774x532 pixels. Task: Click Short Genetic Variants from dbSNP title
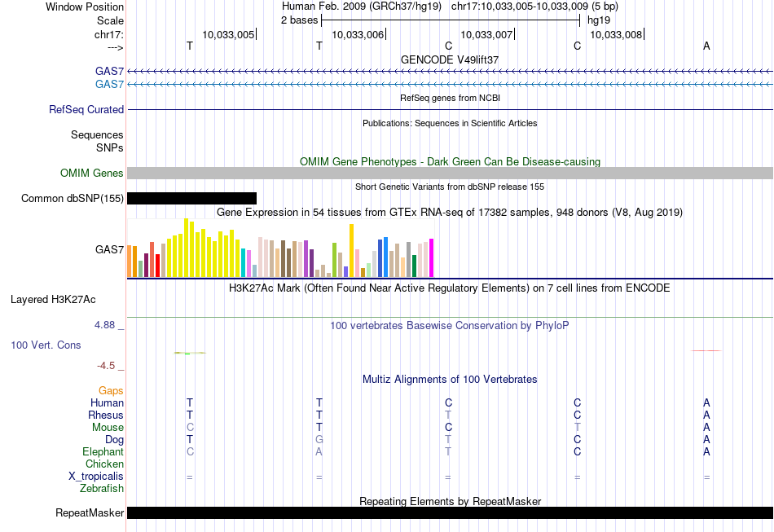[x=450, y=187]
